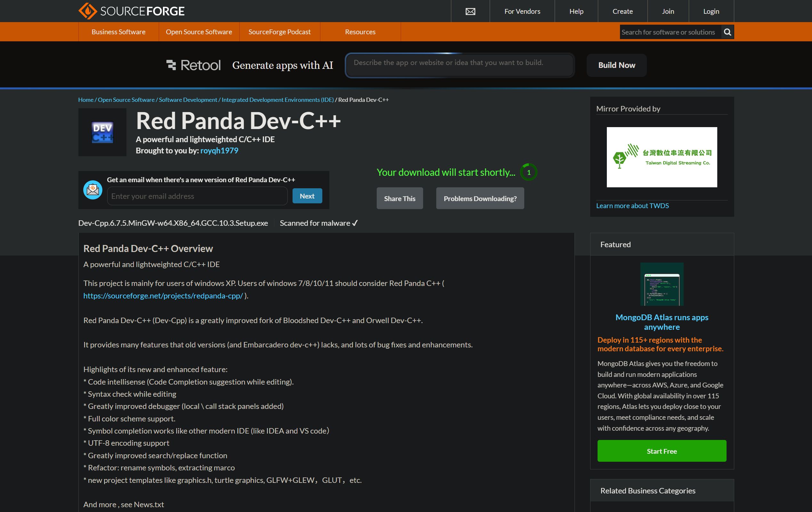
Task: Click the "Full color scheme support." line
Action: (130, 419)
